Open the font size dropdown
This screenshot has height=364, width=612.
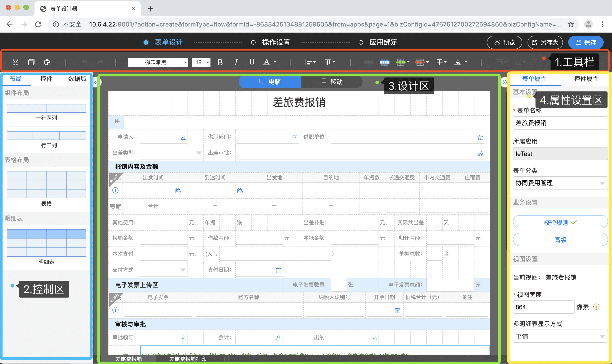(201, 62)
